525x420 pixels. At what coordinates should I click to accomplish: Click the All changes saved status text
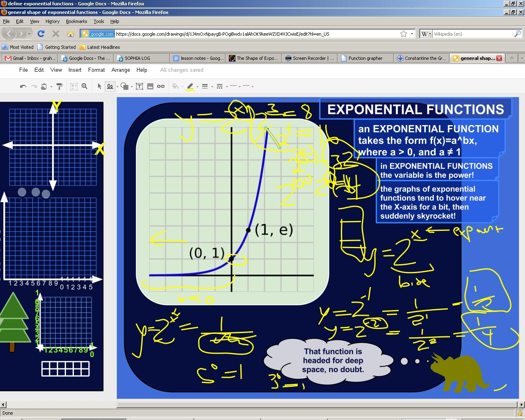click(x=181, y=70)
